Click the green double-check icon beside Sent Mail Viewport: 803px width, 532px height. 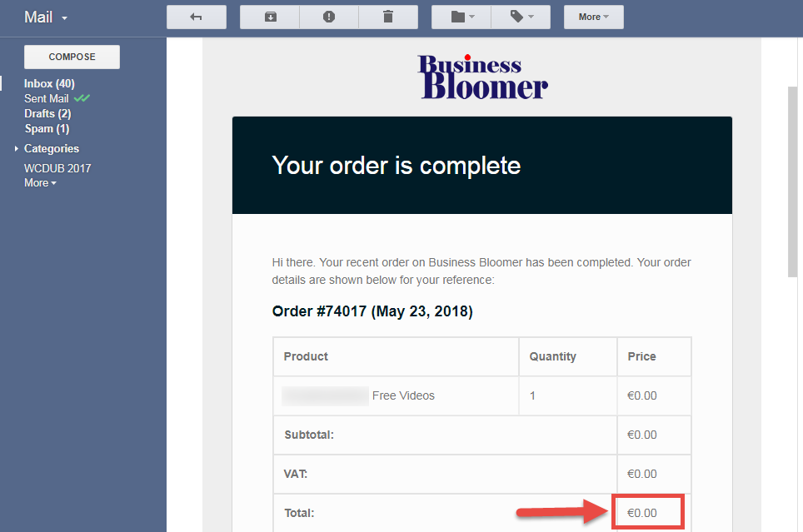point(82,97)
